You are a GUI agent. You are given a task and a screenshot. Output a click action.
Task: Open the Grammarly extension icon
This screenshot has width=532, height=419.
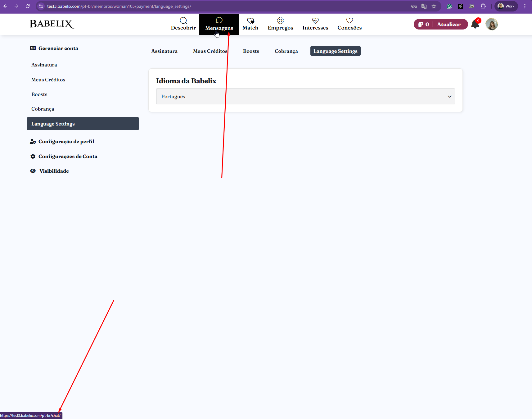449,6
